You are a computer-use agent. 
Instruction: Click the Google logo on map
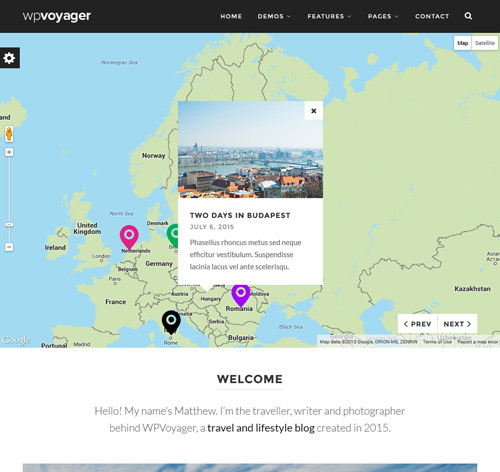coord(16,340)
